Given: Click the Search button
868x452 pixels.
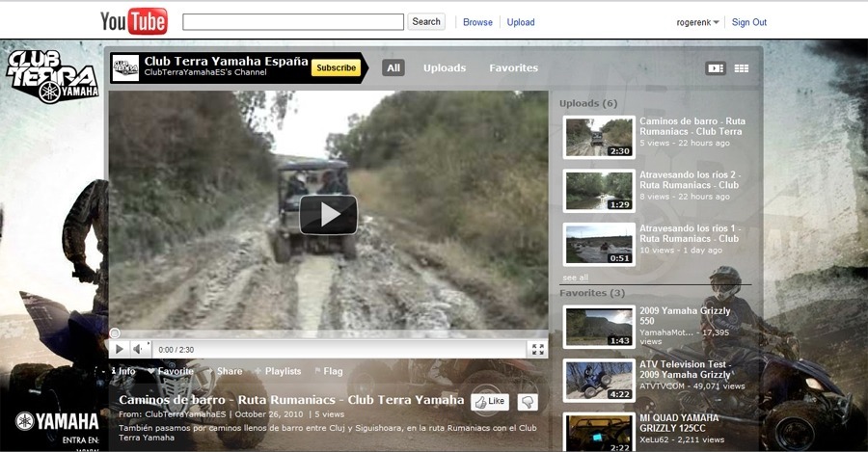Looking at the screenshot, I should coord(426,21).
